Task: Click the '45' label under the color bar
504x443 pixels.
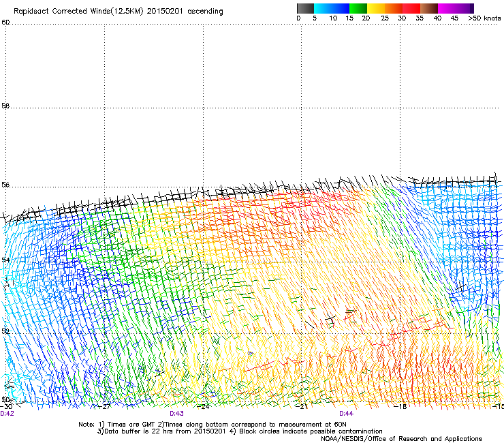Action: point(454,18)
